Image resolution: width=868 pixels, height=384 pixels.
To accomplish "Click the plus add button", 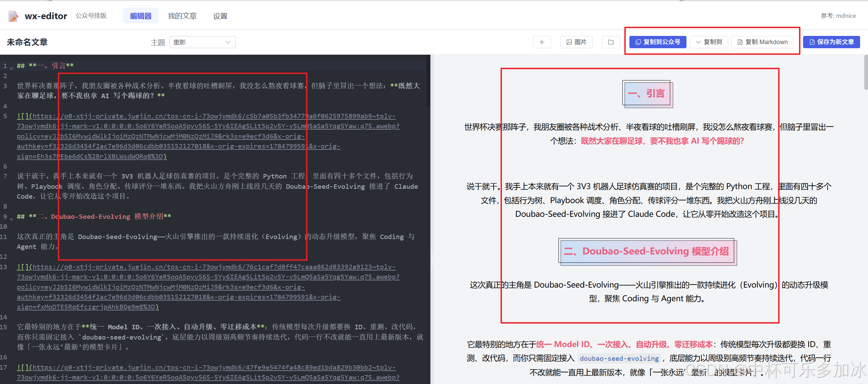I will [x=542, y=42].
